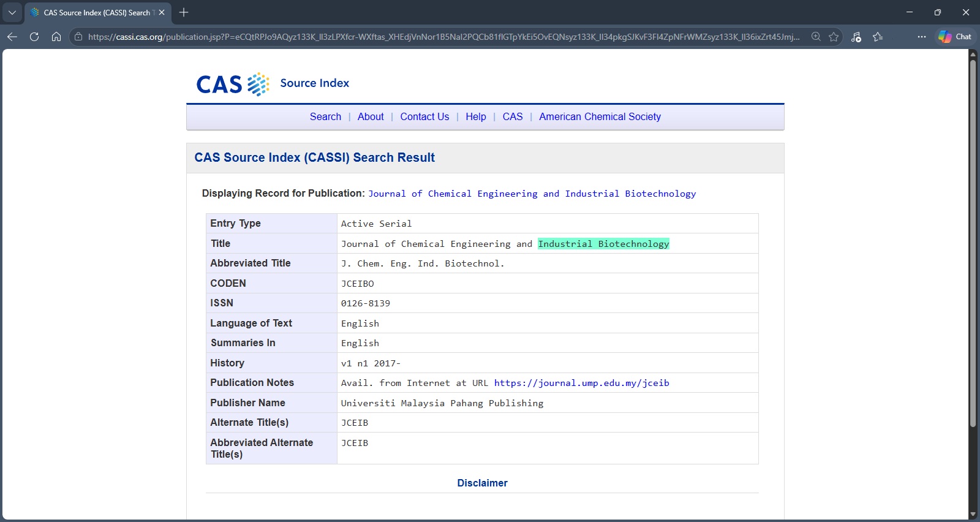Open the tab search dropdown arrow

click(12, 12)
